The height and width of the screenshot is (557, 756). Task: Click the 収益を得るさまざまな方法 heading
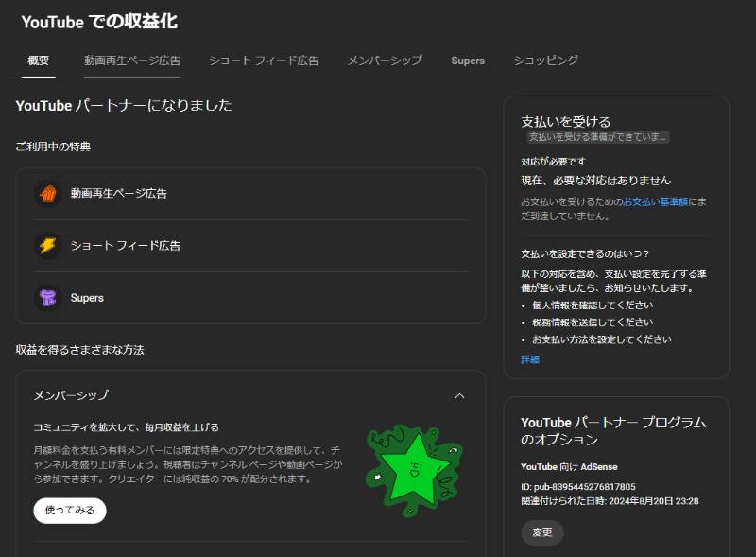[79, 350]
